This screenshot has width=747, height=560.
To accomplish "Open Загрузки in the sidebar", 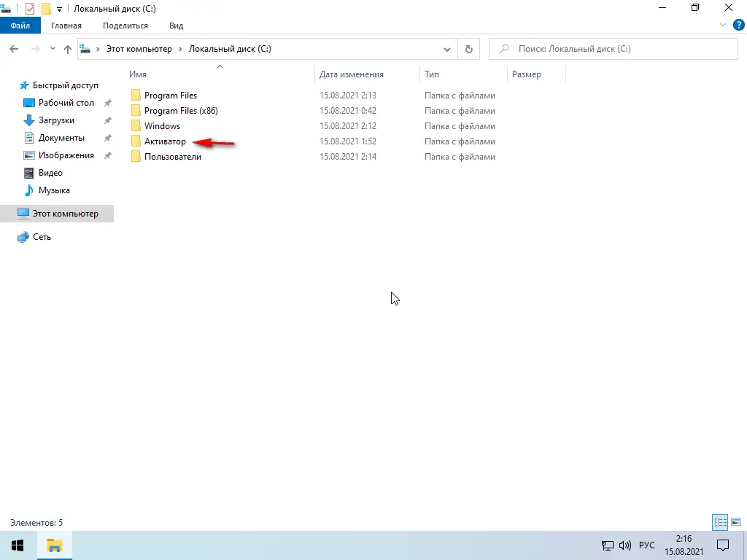I will pyautogui.click(x=56, y=120).
